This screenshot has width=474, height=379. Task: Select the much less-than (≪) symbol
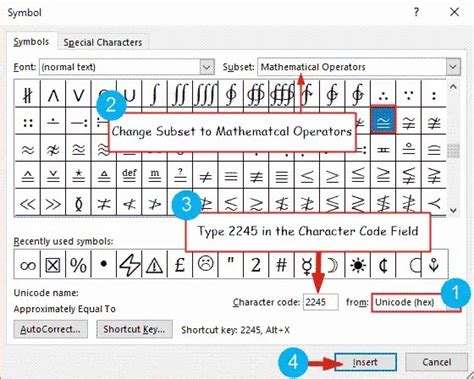(28, 202)
